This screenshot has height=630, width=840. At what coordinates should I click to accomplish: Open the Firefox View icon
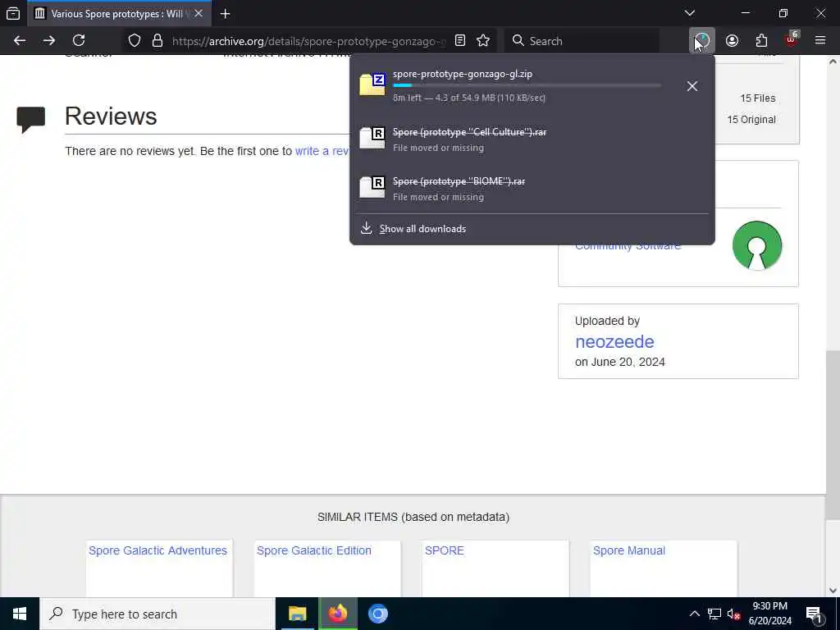click(13, 13)
